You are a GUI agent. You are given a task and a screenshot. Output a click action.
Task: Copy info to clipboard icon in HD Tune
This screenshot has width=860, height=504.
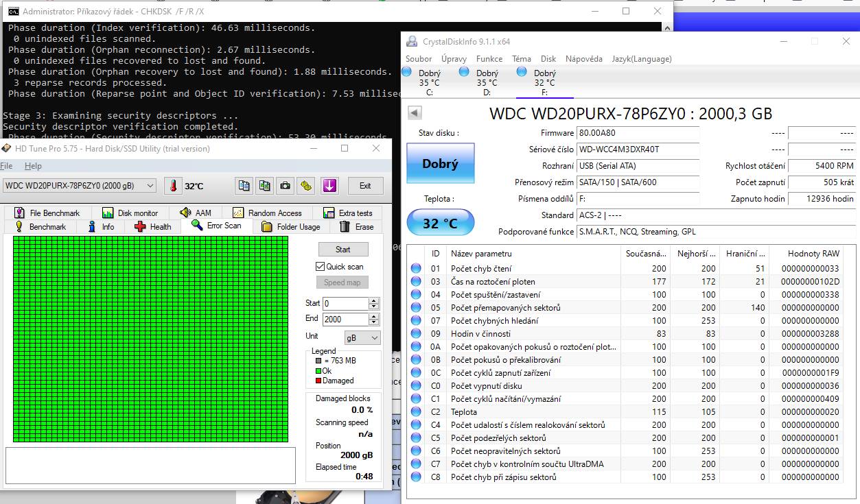coord(244,185)
